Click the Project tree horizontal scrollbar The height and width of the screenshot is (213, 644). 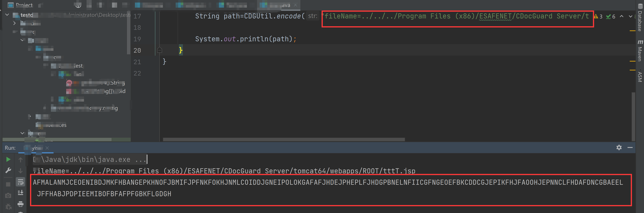[57, 140]
